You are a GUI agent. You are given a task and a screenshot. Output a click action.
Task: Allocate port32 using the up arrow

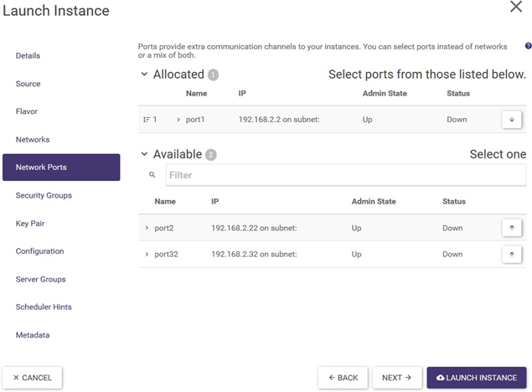(510, 254)
